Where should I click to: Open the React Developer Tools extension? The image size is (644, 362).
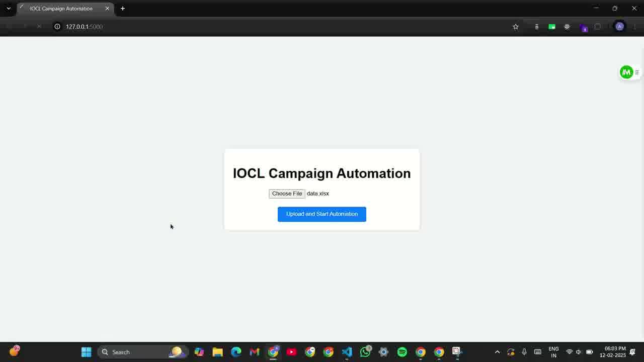pos(567,27)
